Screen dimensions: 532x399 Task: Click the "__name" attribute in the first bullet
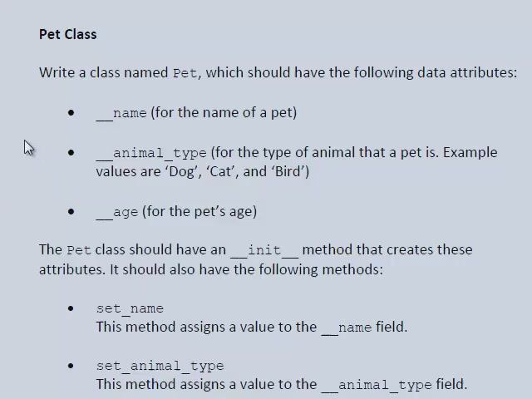pyautogui.click(x=121, y=113)
